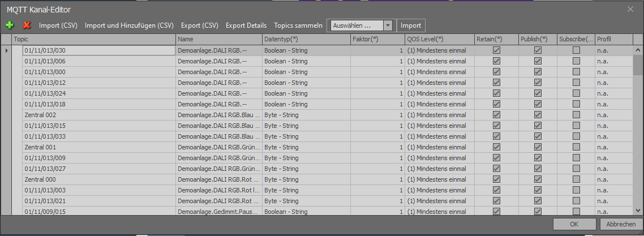Click the Import button beside the dropdown
The image size is (644, 236).
[411, 25]
